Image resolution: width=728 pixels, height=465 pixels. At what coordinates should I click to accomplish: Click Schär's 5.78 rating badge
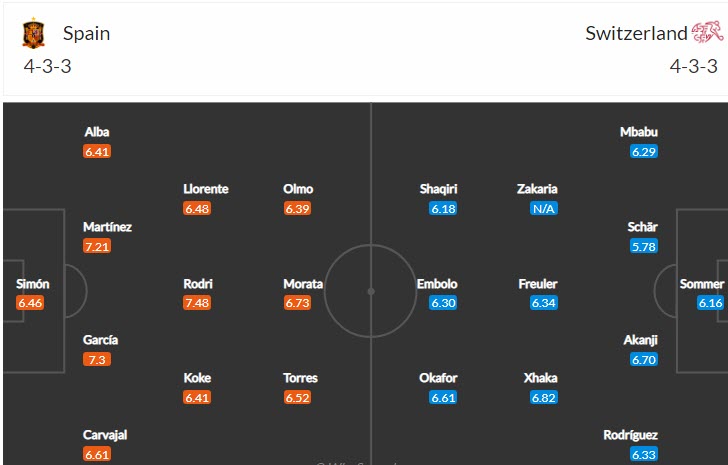pyautogui.click(x=643, y=246)
